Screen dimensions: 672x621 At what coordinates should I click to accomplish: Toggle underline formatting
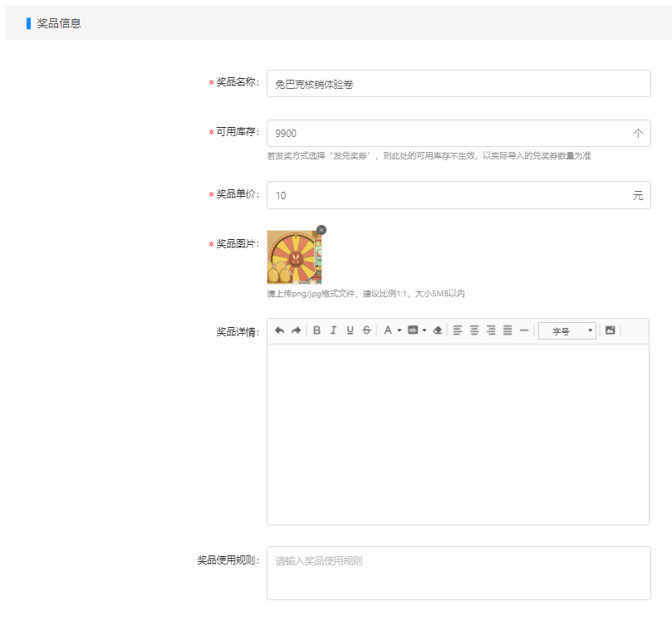coord(350,330)
